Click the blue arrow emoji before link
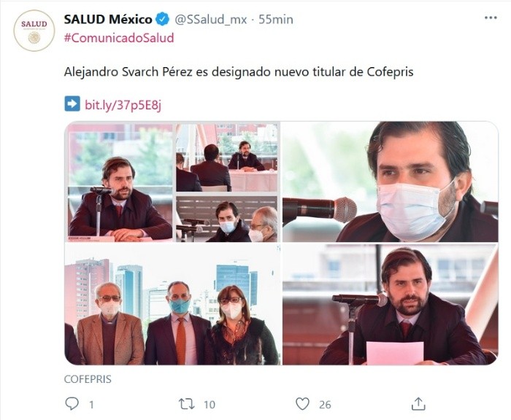Image resolution: width=511 pixels, height=420 pixels. pos(72,104)
